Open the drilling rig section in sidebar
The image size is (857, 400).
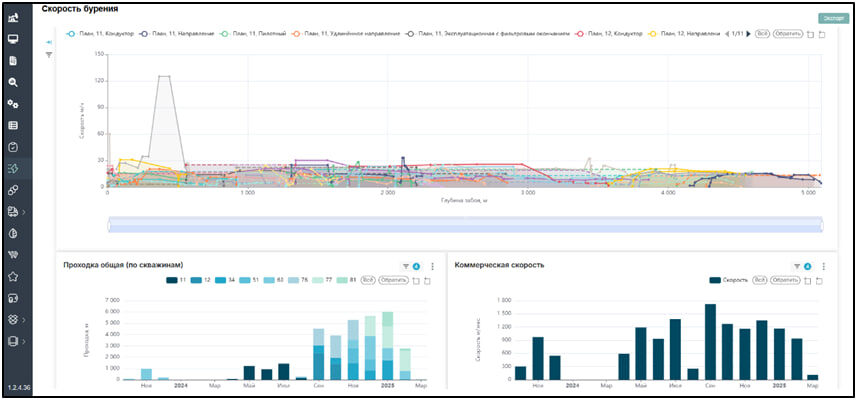[14, 18]
